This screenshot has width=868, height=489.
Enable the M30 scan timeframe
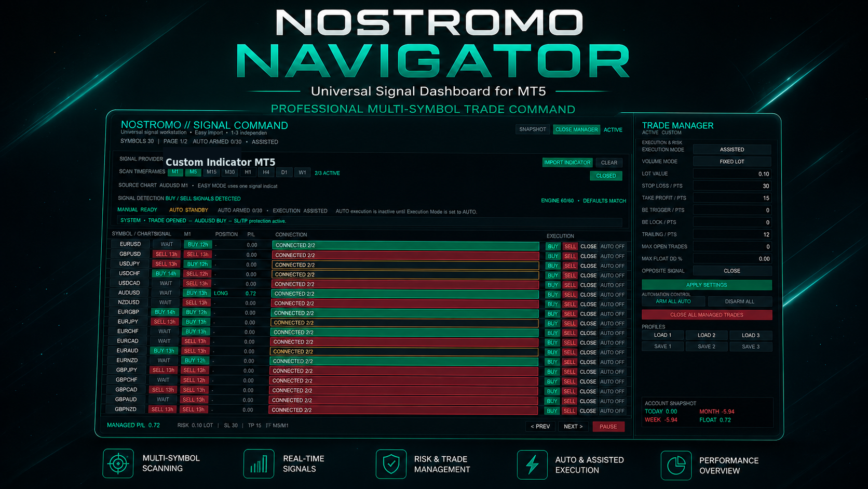tap(230, 172)
